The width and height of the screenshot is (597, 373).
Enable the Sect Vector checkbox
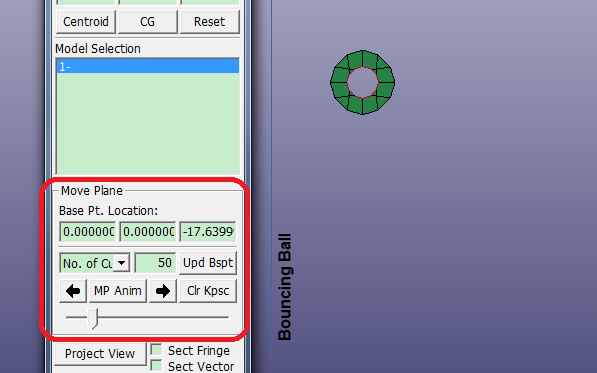pyautogui.click(x=156, y=366)
